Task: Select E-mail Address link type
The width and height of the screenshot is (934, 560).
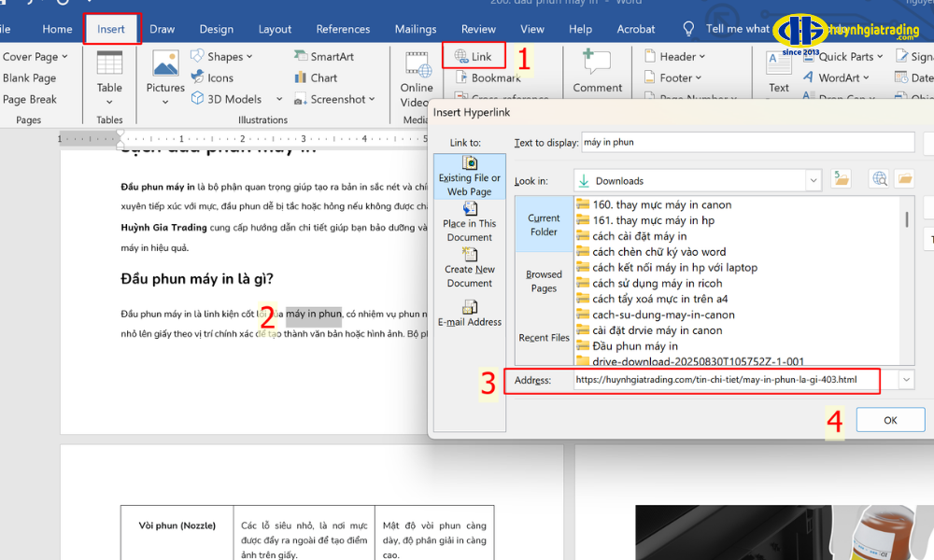Action: coord(470,314)
